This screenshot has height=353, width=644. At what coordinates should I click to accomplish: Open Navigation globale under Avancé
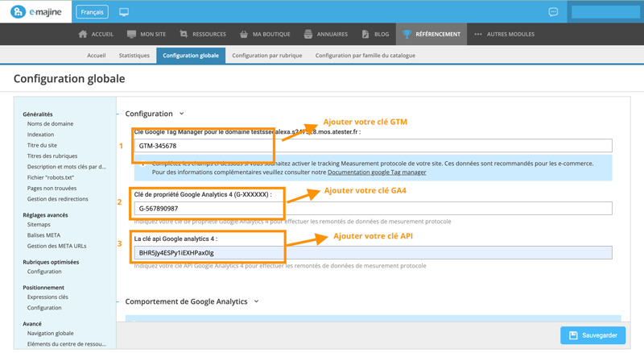coord(51,333)
